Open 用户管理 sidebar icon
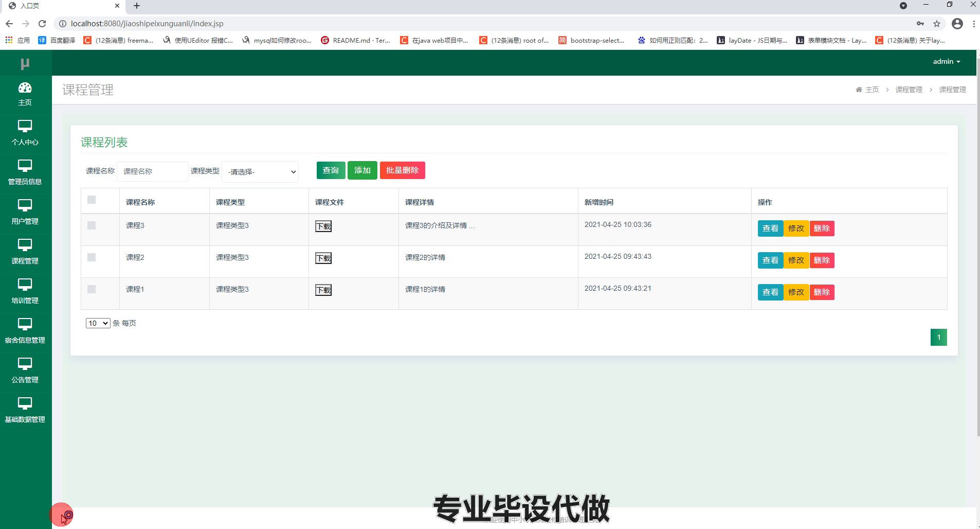980x529 pixels. (25, 205)
